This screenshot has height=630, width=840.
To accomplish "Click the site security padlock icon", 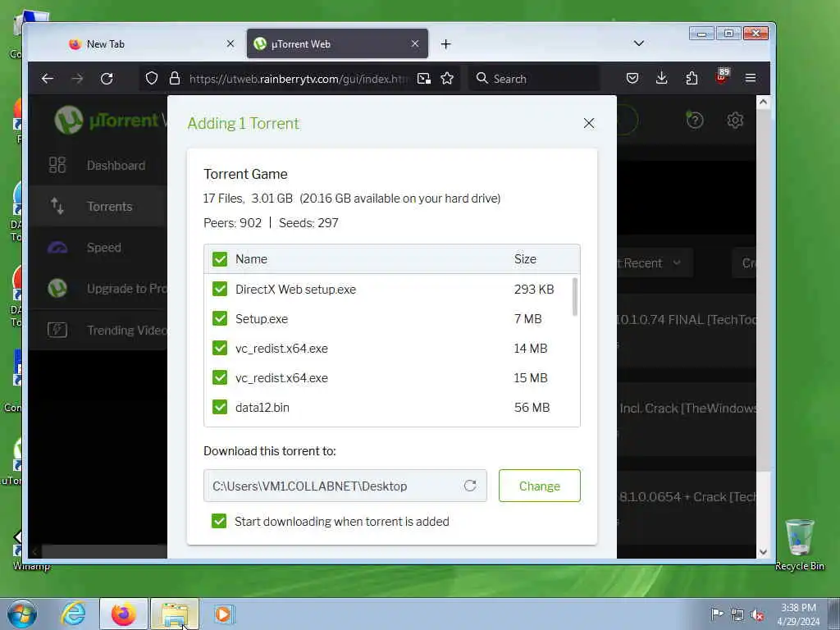I will [175, 79].
